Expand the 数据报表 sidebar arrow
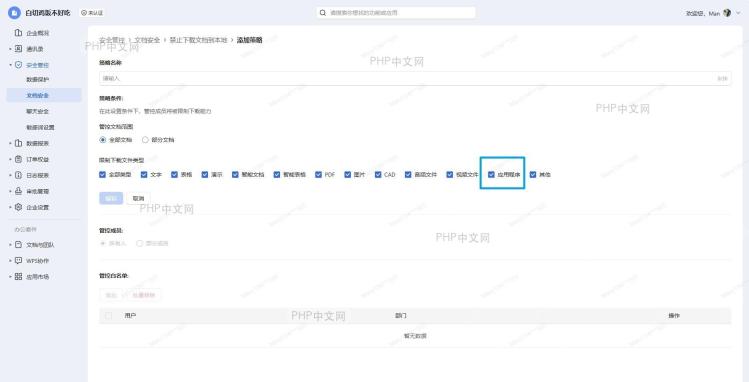Image resolution: width=749 pixels, height=382 pixels. click(10, 143)
